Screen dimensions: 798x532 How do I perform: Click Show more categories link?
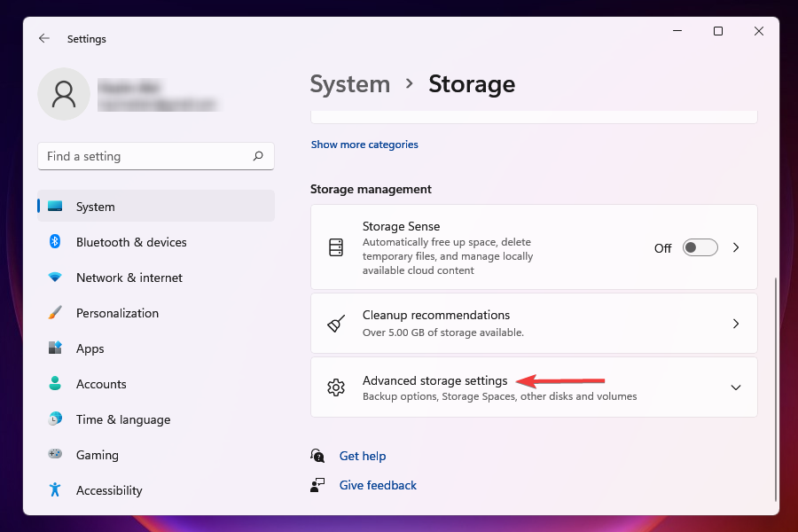(364, 145)
